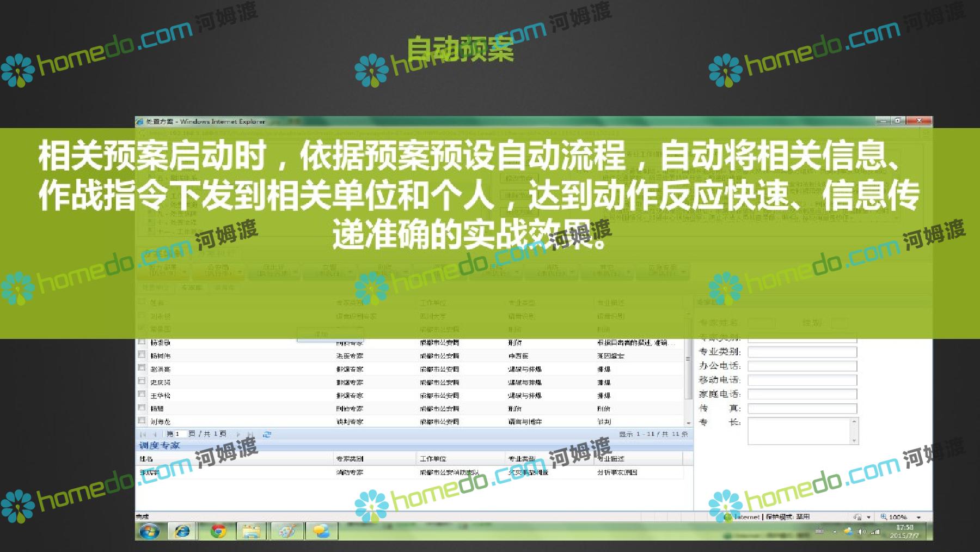Check the 刘海龙 row checkbox
Screen dimensions: 980x552
142,420
